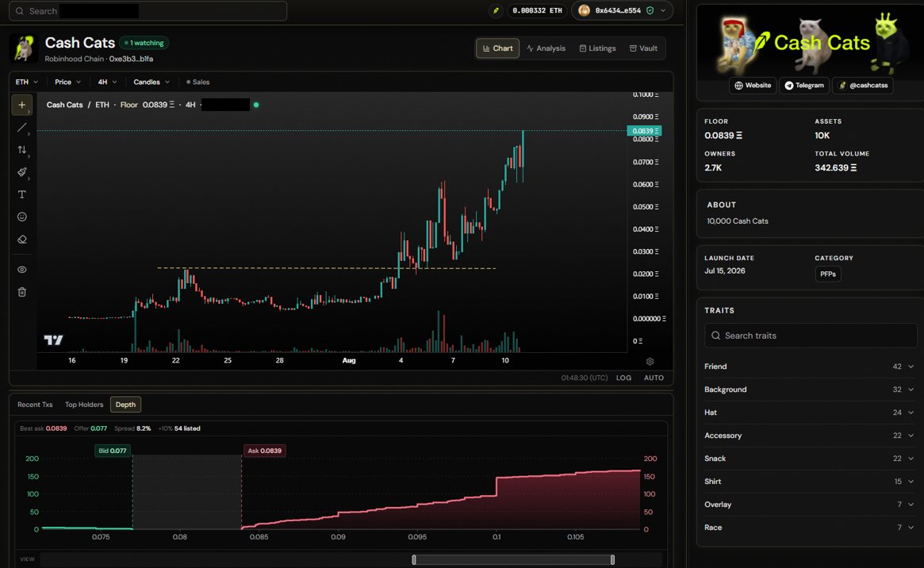The image size is (924, 568).
Task: Open the Recent Txs tab
Action: (x=35, y=405)
